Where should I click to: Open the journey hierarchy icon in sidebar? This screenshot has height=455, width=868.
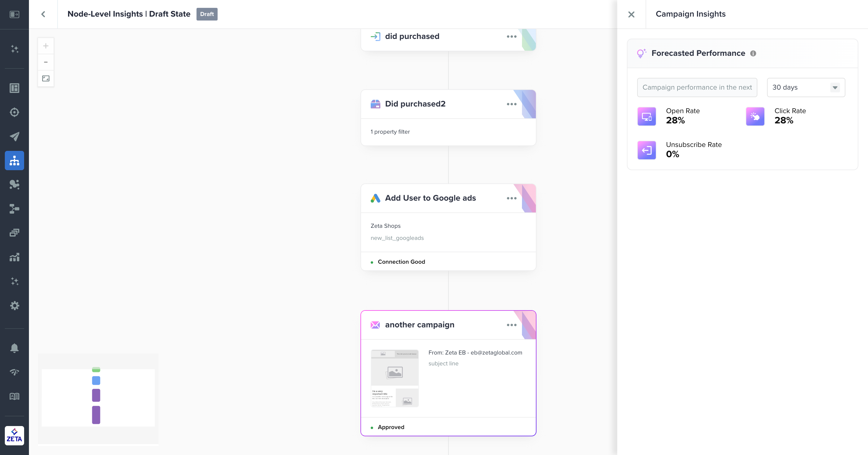tap(14, 161)
